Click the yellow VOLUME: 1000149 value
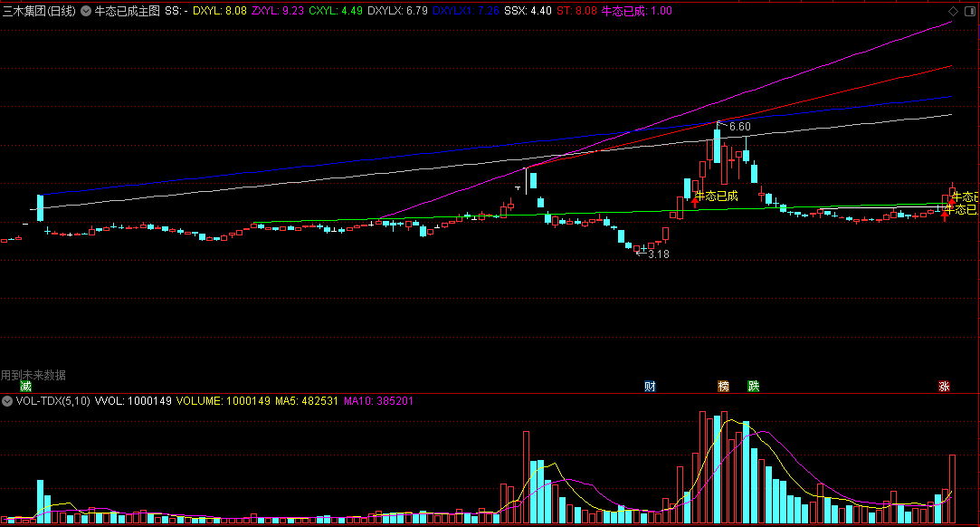The width and height of the screenshot is (980, 527). click(x=224, y=401)
